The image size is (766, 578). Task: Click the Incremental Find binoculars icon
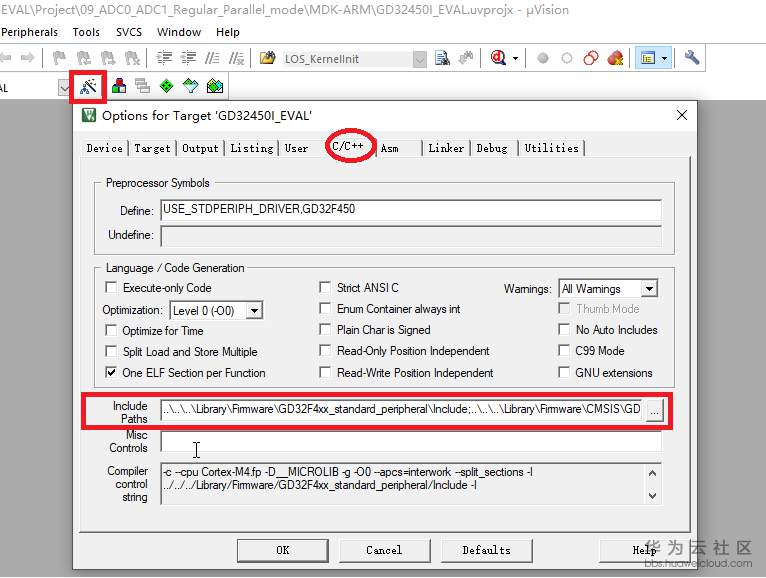pos(466,58)
